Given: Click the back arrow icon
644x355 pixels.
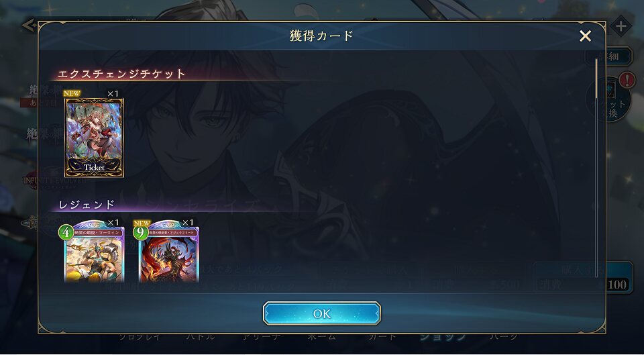Looking at the screenshot, I should 29,25.
